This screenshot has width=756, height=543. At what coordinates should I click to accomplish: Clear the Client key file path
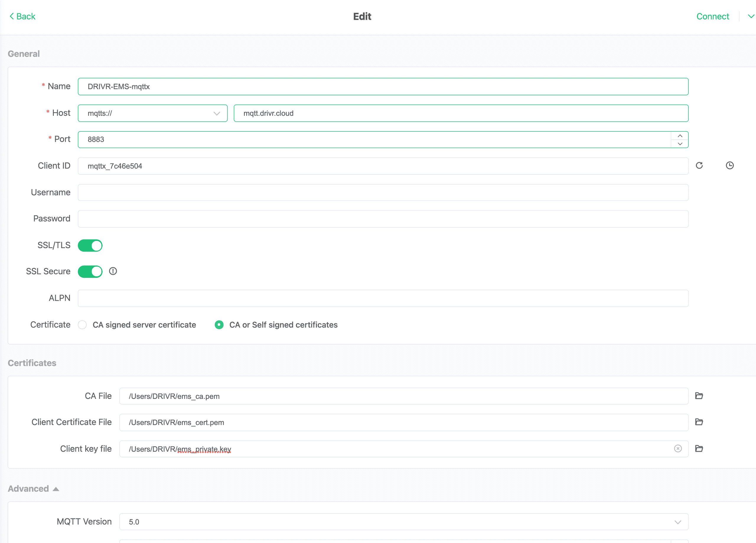coord(678,449)
